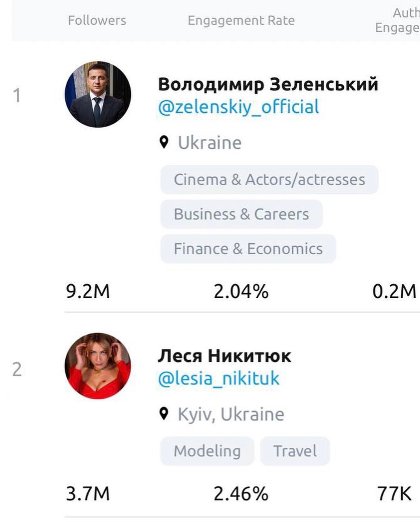Sort by the Engagement Rate column header
The width and height of the screenshot is (420, 522).
pyautogui.click(x=241, y=20)
